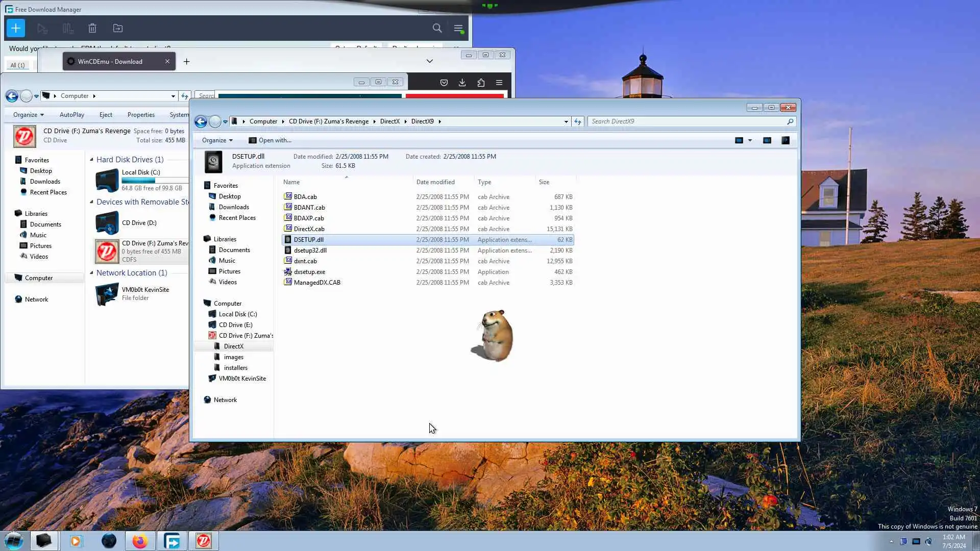Click the Firefox downloads arrow icon
Image resolution: width=980 pixels, height=551 pixels.
click(x=462, y=83)
